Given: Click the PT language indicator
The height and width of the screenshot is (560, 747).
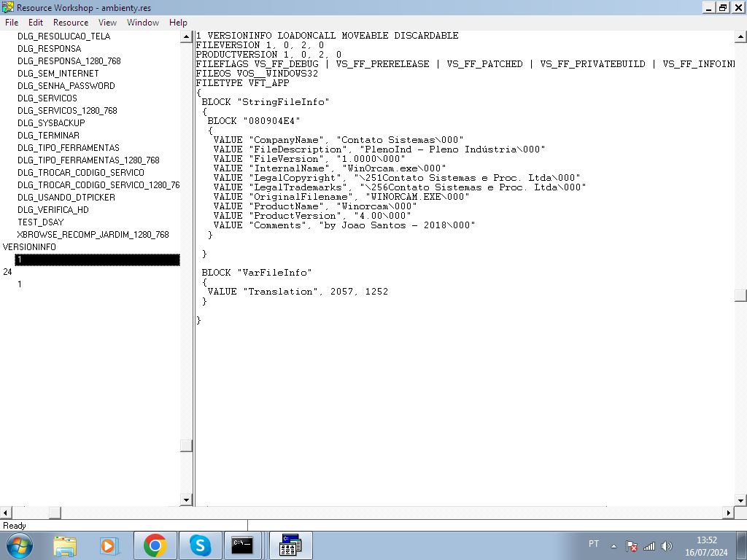Looking at the screenshot, I should tap(594, 544).
